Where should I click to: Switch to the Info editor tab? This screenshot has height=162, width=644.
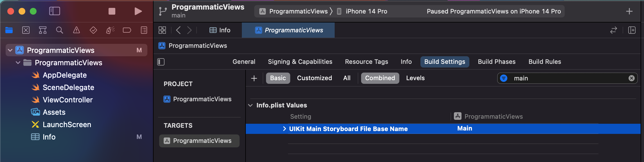(220, 30)
